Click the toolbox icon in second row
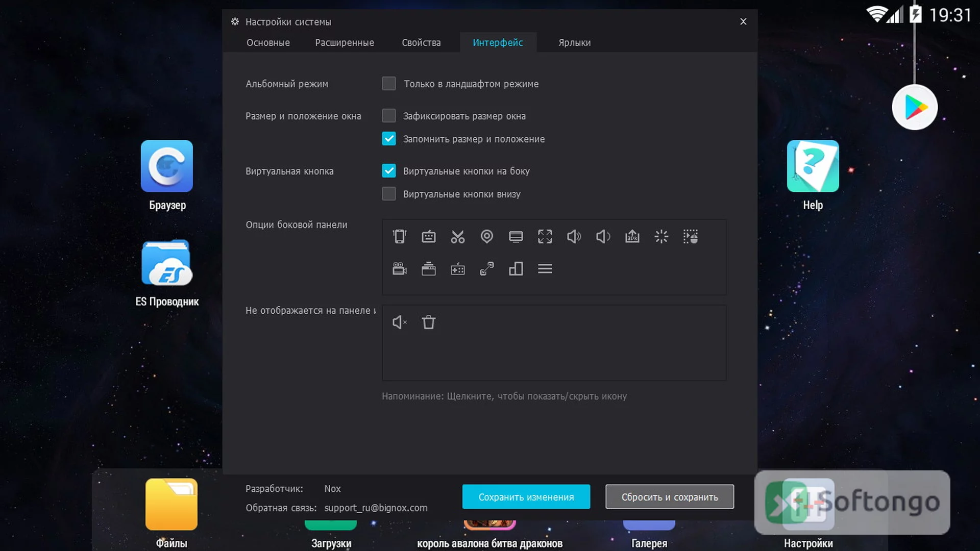This screenshot has height=551, width=980. (x=429, y=269)
